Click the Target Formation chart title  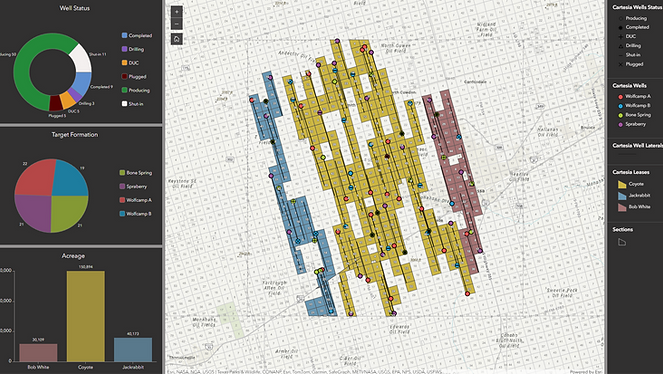point(75,134)
